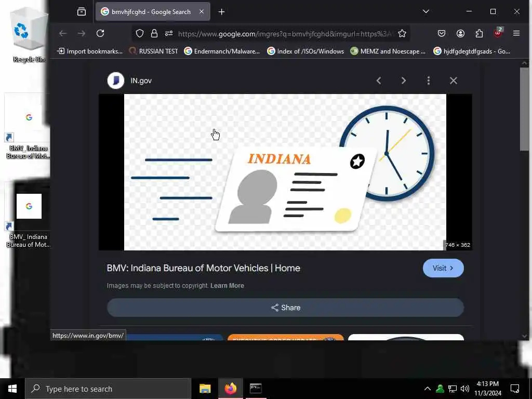Go forward to next page
Image resolution: width=532 pixels, height=399 pixels.
coord(82,33)
